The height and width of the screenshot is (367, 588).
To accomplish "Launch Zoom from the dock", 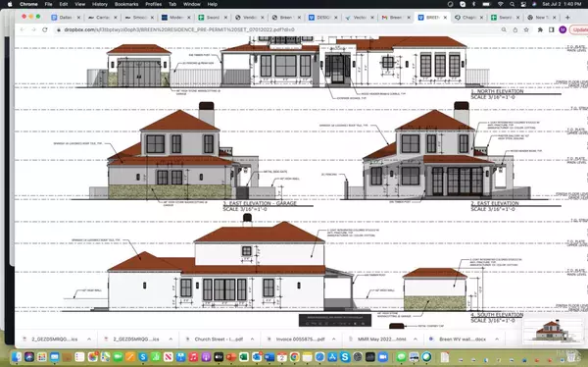I will (383, 356).
